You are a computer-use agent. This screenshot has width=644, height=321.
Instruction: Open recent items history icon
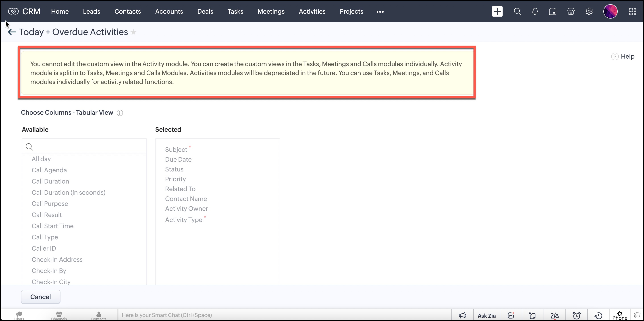pos(598,315)
